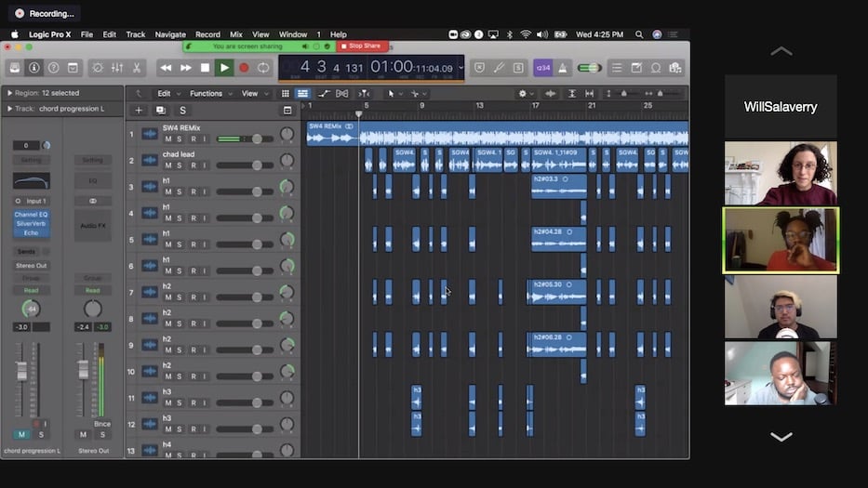Open Quick Help question mark icon
This screenshot has height=488, width=868.
[53, 68]
